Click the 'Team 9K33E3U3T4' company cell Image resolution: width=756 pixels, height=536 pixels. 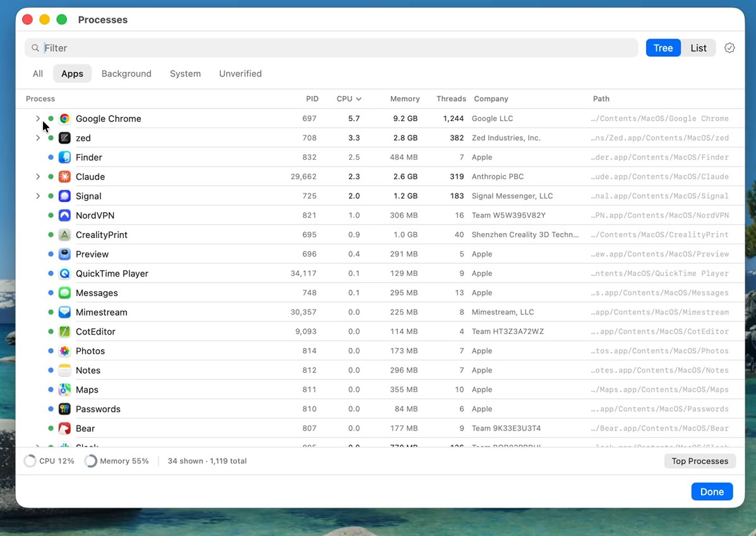[x=506, y=429]
